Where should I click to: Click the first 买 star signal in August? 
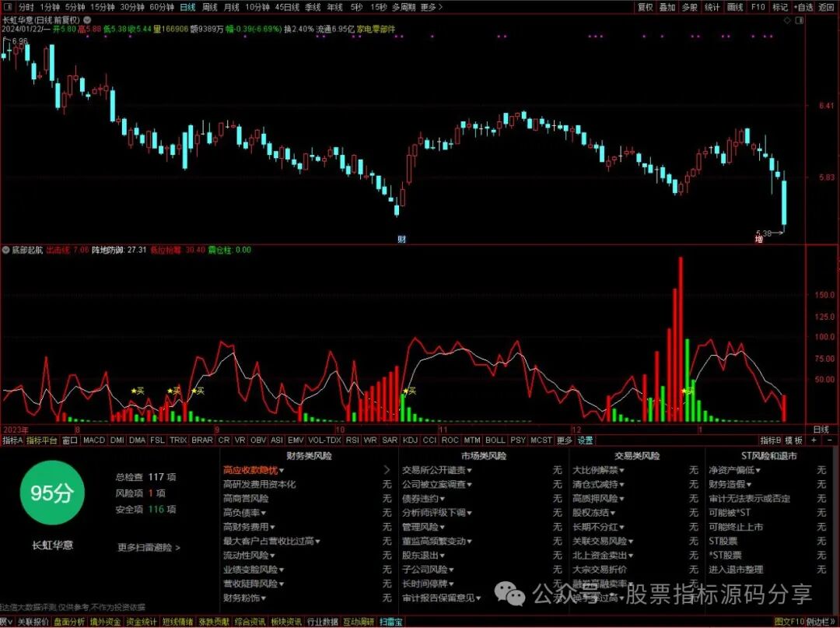(138, 391)
